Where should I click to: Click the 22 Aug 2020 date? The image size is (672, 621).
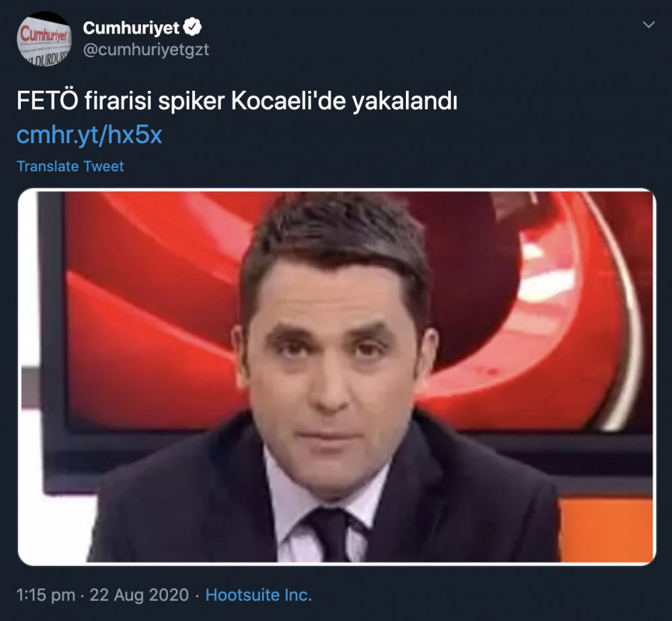[x=139, y=595]
